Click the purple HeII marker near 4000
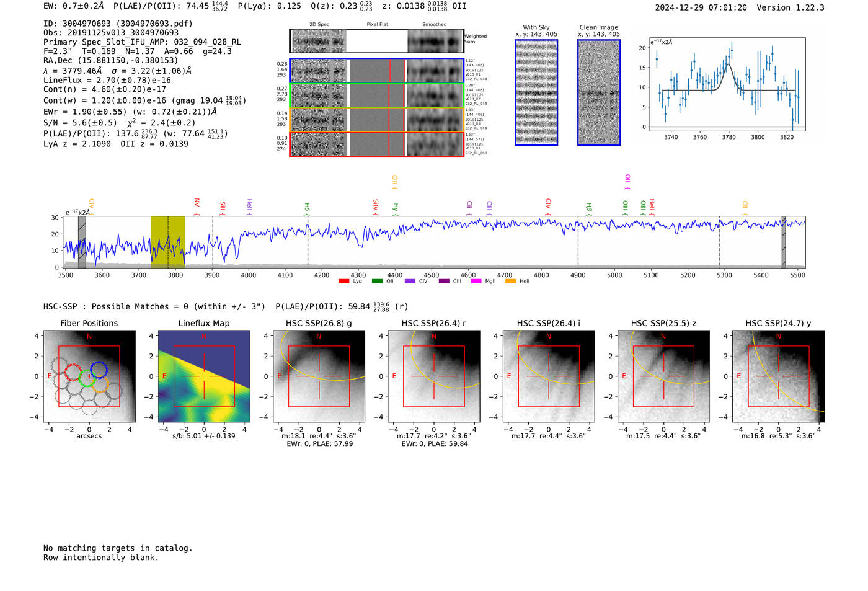 (x=249, y=206)
